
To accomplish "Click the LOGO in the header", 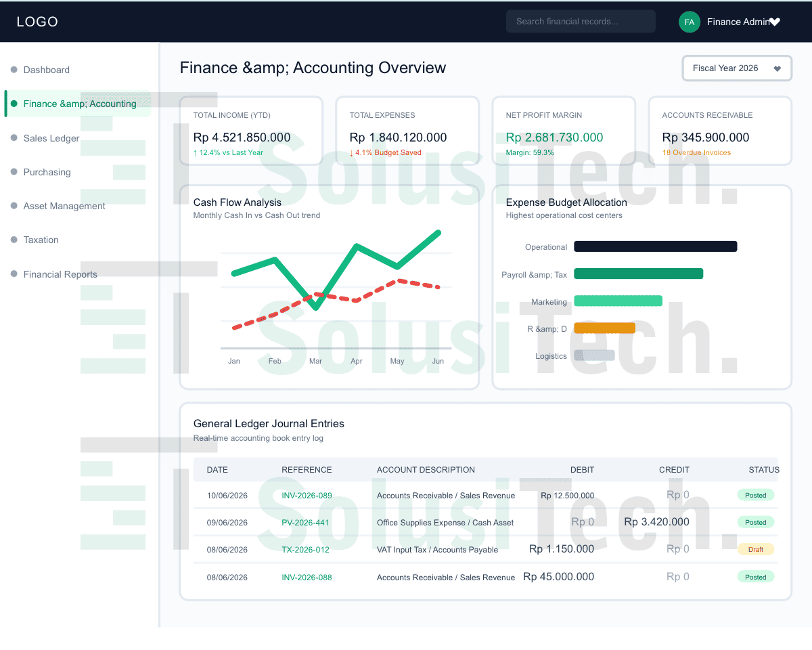I will pos(37,22).
